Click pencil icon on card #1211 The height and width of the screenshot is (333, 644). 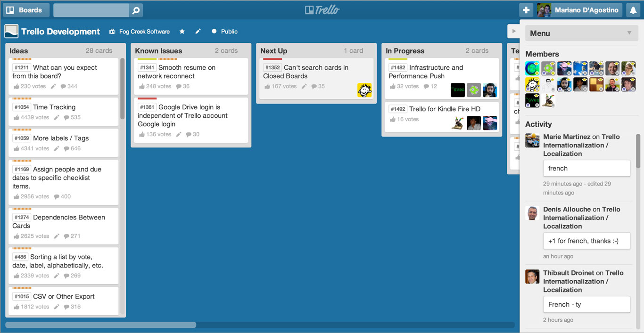tap(54, 86)
